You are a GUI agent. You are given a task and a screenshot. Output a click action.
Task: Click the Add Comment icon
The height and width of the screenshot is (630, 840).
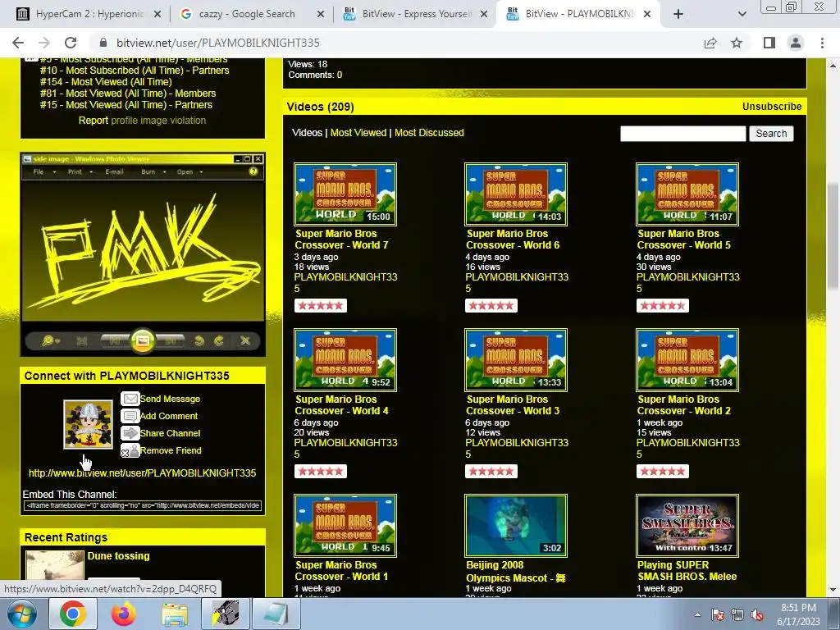pyautogui.click(x=130, y=416)
